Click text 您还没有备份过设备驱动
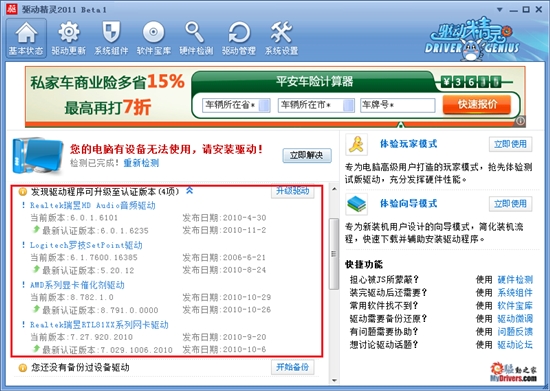This screenshot has height=391, width=550. pyautogui.click(x=80, y=368)
